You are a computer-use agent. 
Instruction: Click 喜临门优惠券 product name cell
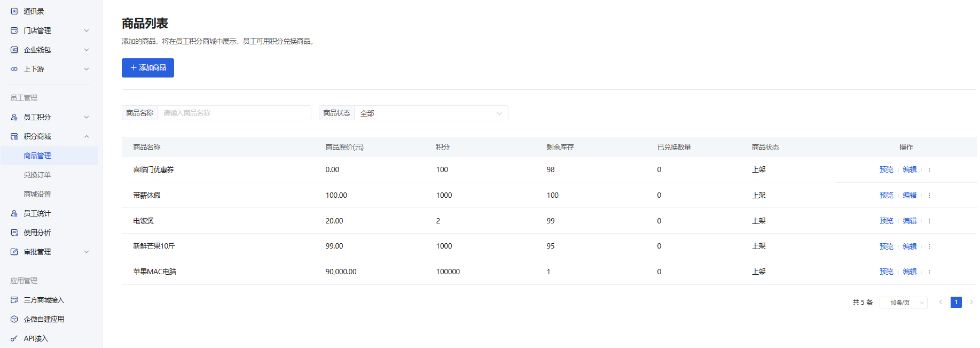click(153, 169)
